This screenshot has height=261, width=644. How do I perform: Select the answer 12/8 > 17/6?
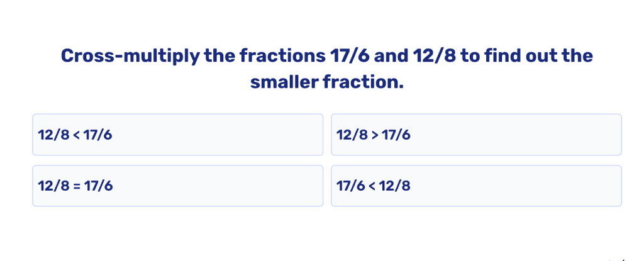pyautogui.click(x=476, y=135)
